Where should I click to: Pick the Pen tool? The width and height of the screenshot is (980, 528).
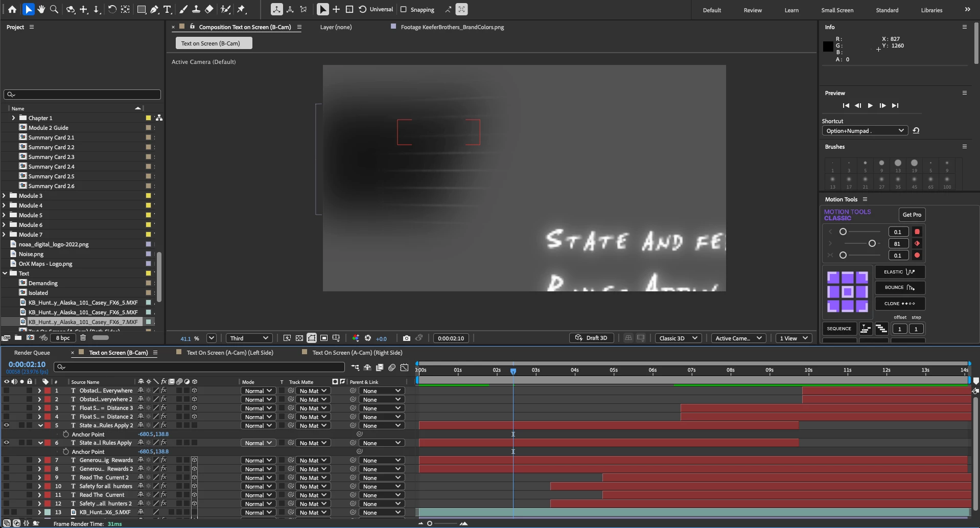pos(154,9)
